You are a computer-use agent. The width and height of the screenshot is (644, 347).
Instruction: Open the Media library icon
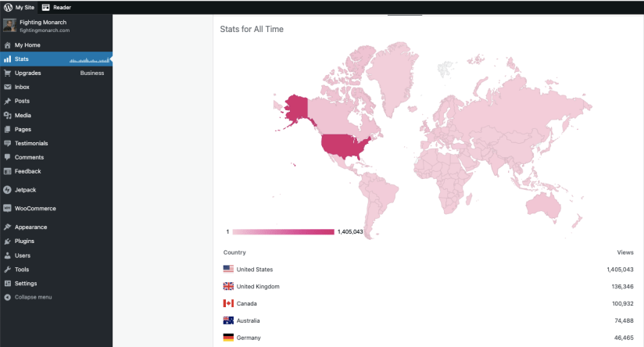(7, 115)
